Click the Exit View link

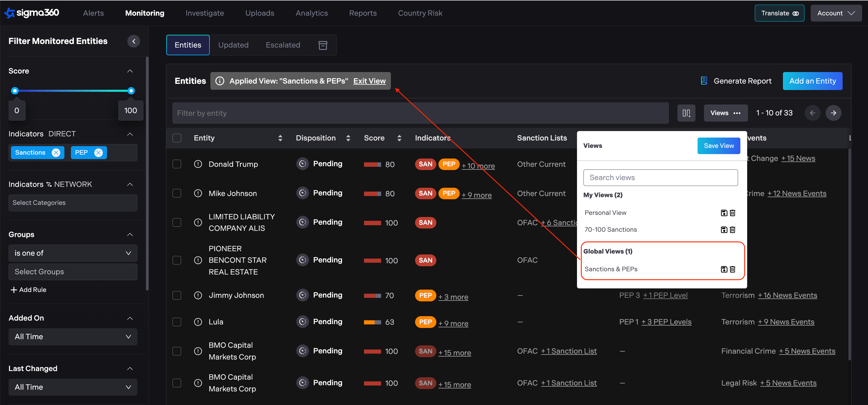click(369, 81)
